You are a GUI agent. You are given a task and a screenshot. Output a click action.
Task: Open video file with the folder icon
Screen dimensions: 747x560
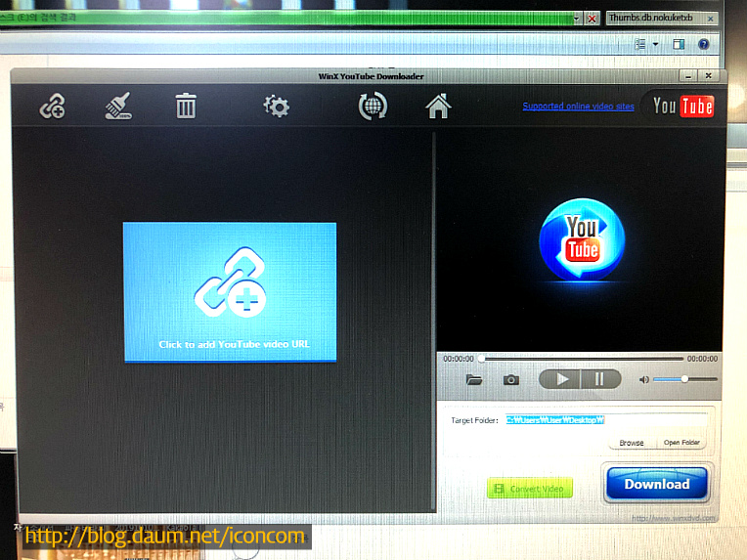pos(474,379)
